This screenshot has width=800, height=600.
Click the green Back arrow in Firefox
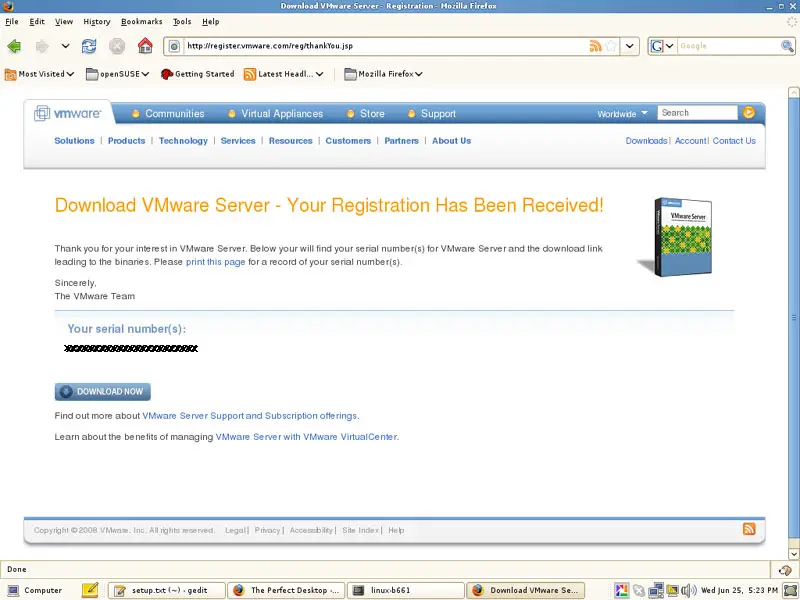pyautogui.click(x=14, y=46)
